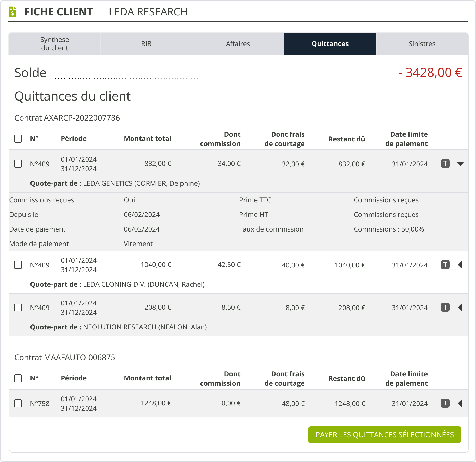
Task: Tick the 208,00 € NEOLUTION RESEARCH receipt
Action: point(18,308)
